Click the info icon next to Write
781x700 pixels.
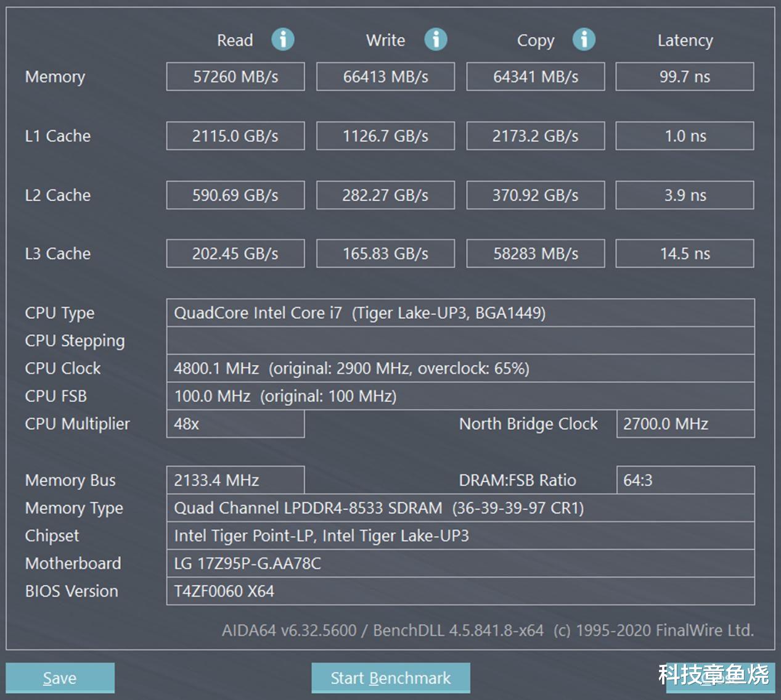(x=435, y=39)
